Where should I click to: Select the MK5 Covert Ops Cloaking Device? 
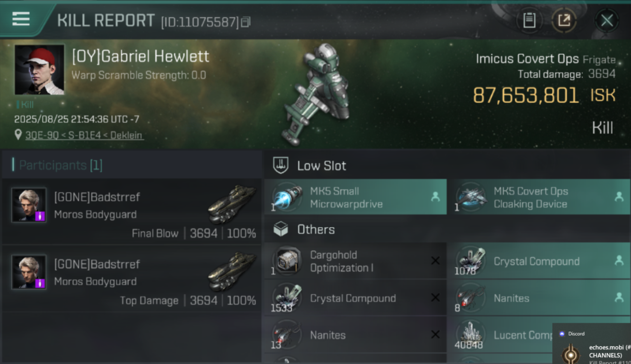point(538,197)
